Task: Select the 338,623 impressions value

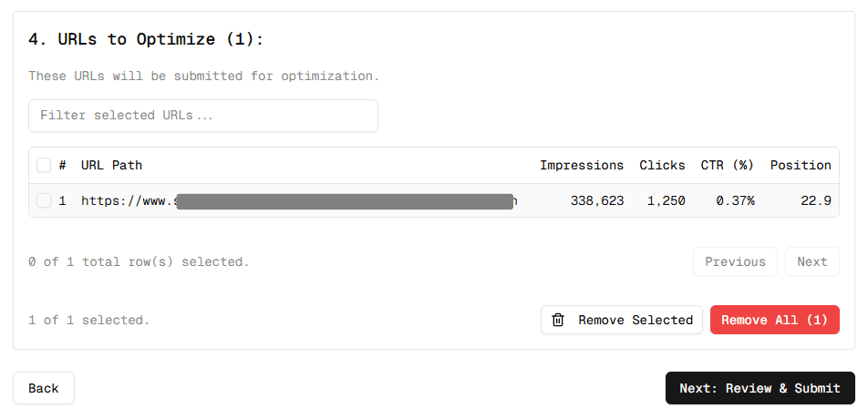Action: (597, 200)
